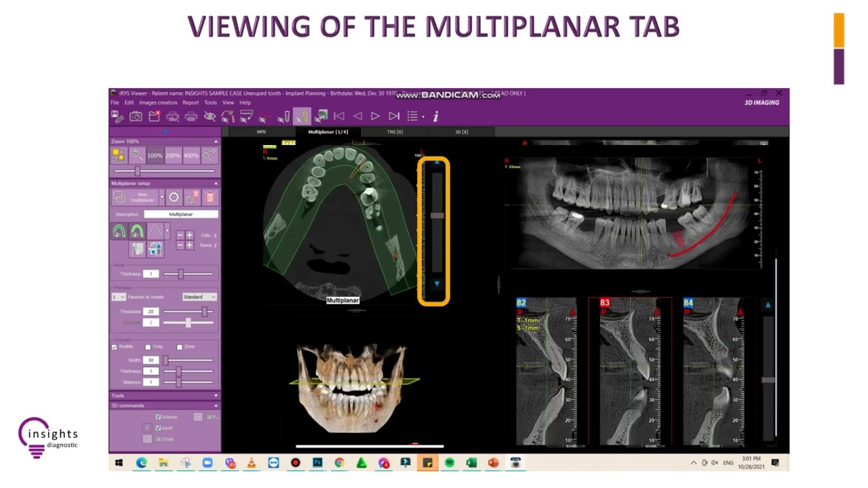This screenshot has height=488, width=868.
Task: Switch to the TMJ [0] tab
Action: pos(395,131)
